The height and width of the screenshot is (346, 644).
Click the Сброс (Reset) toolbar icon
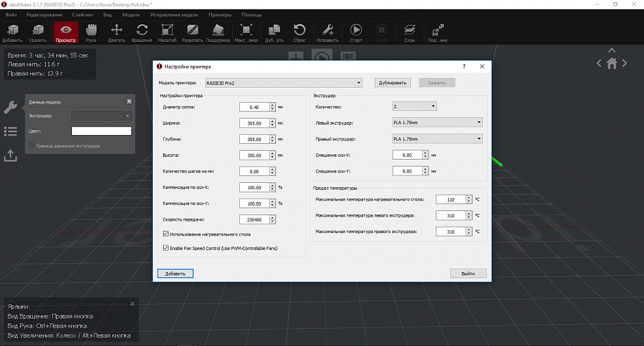(299, 33)
